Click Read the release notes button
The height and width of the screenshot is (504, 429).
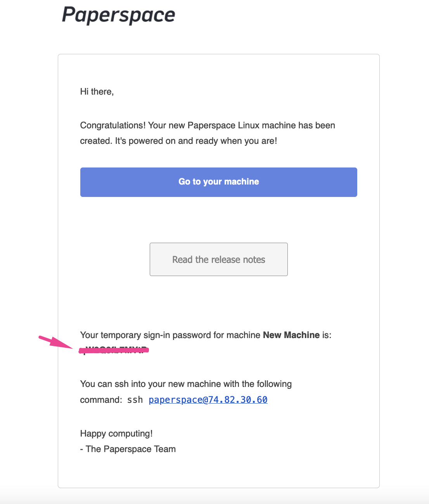coord(219,259)
